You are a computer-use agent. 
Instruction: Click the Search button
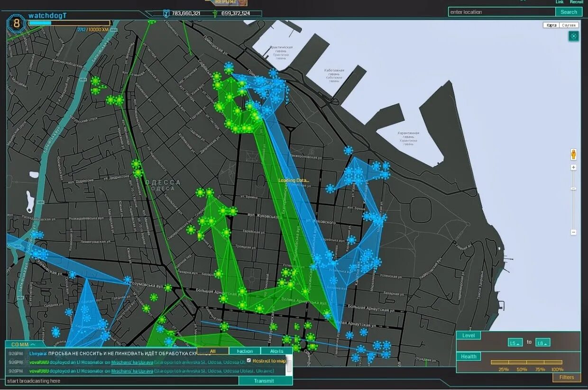click(569, 12)
